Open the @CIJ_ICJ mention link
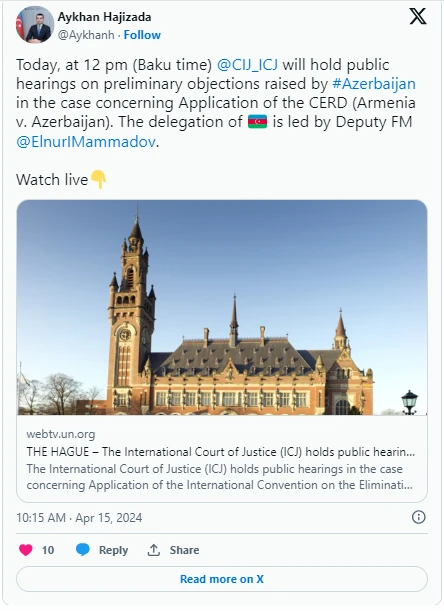Screen dimensions: 444x611 click(247, 65)
